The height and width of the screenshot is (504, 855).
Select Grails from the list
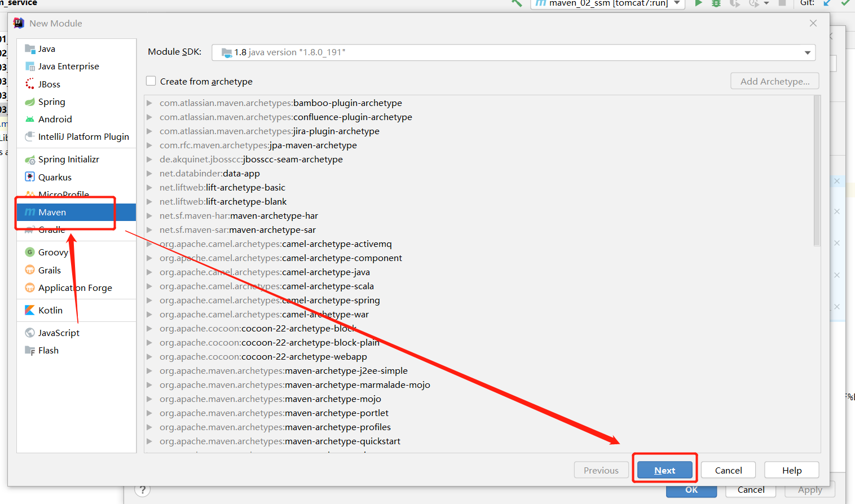[76, 270]
